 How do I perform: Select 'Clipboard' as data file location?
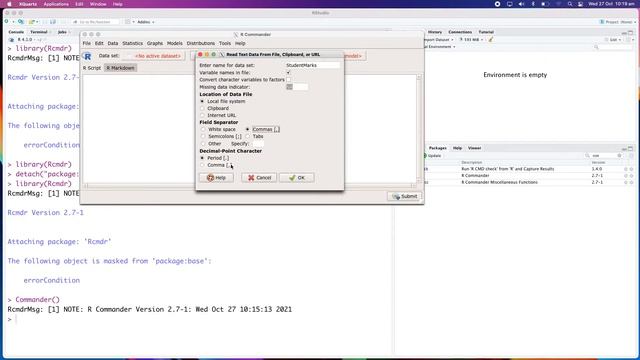click(x=202, y=108)
